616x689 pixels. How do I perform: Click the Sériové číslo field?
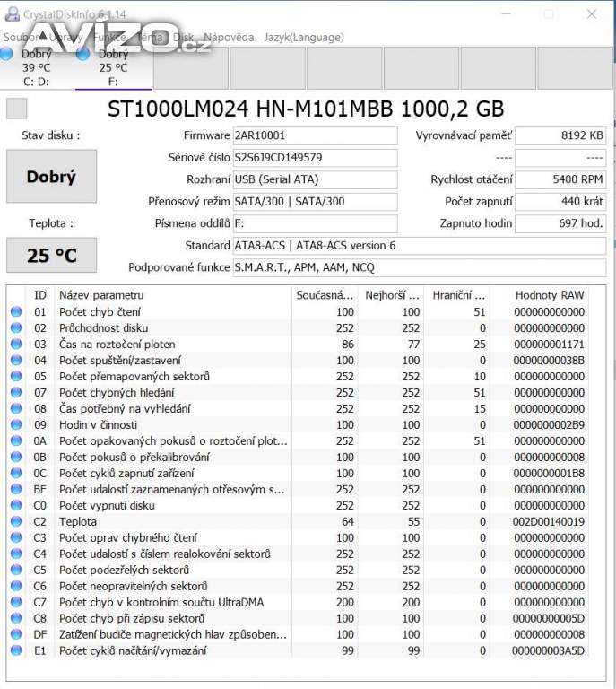click(315, 158)
